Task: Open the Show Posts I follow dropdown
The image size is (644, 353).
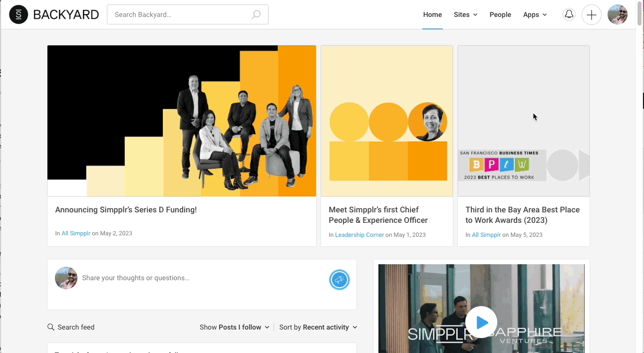Action: point(235,327)
